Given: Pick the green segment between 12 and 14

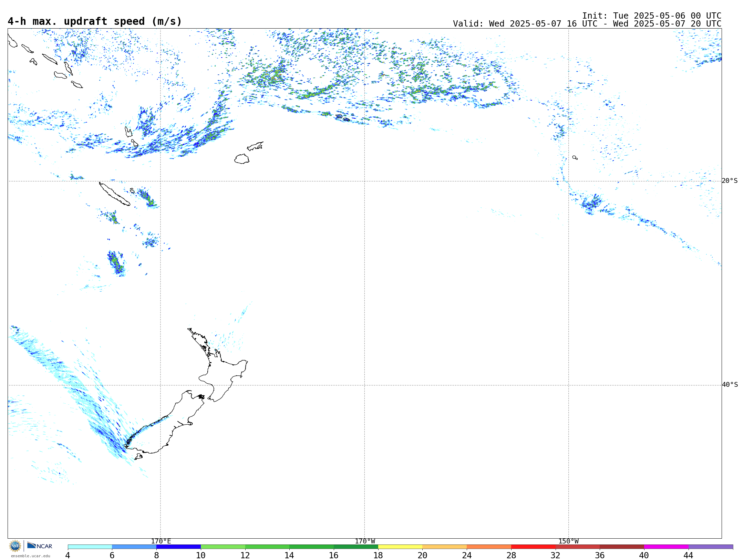Looking at the screenshot, I should click(x=267, y=547).
